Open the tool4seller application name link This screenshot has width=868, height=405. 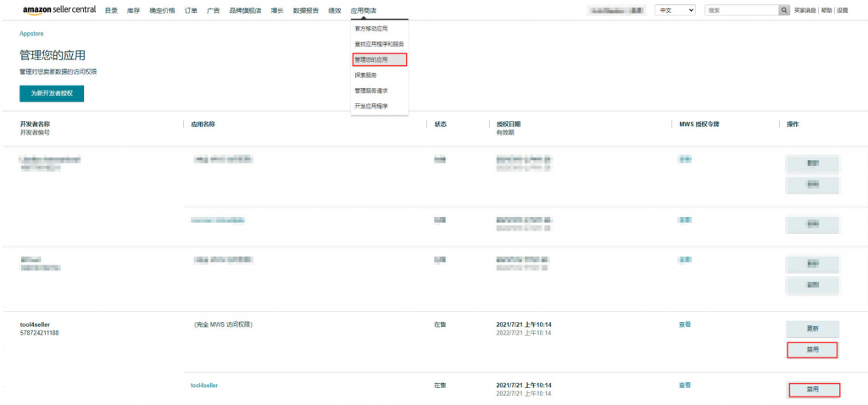click(204, 386)
